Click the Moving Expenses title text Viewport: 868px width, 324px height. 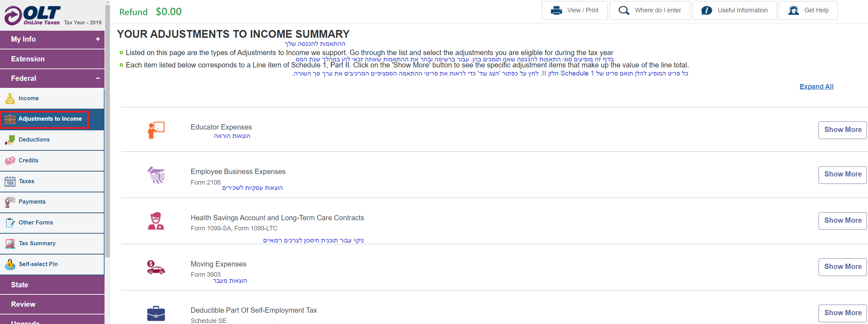coord(219,264)
